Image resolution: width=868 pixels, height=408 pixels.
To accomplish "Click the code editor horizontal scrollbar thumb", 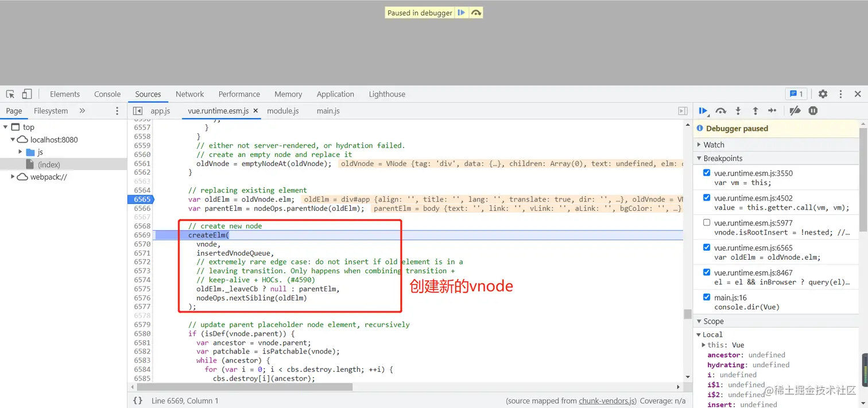I will (x=243, y=387).
